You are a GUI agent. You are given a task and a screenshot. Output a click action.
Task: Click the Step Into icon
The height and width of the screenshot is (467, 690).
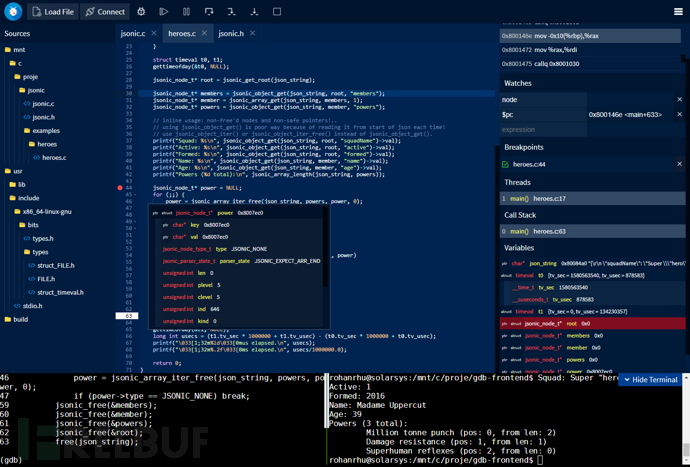231,12
